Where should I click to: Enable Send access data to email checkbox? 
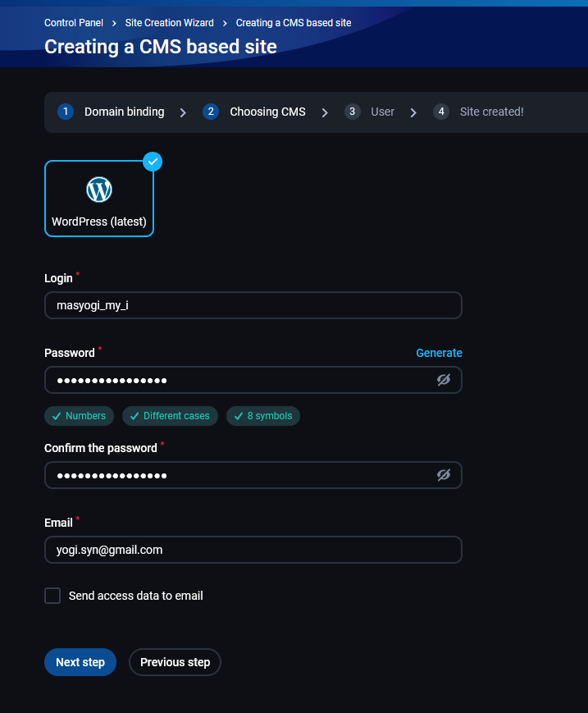point(52,596)
